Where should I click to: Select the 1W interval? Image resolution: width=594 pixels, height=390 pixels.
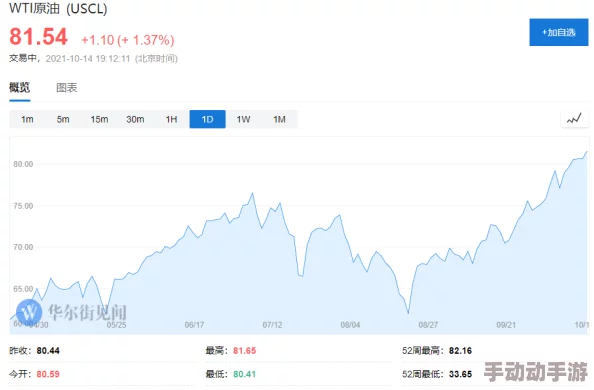244,119
